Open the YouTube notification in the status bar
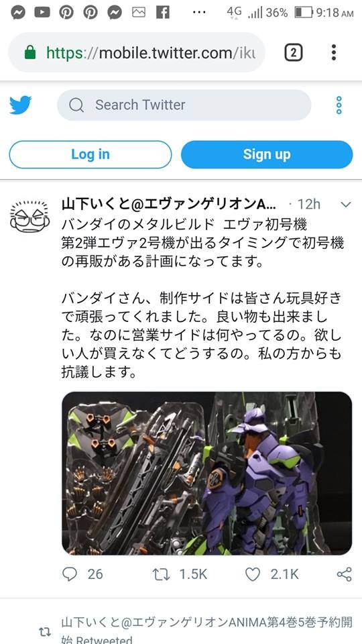The image size is (362, 644). (42, 12)
